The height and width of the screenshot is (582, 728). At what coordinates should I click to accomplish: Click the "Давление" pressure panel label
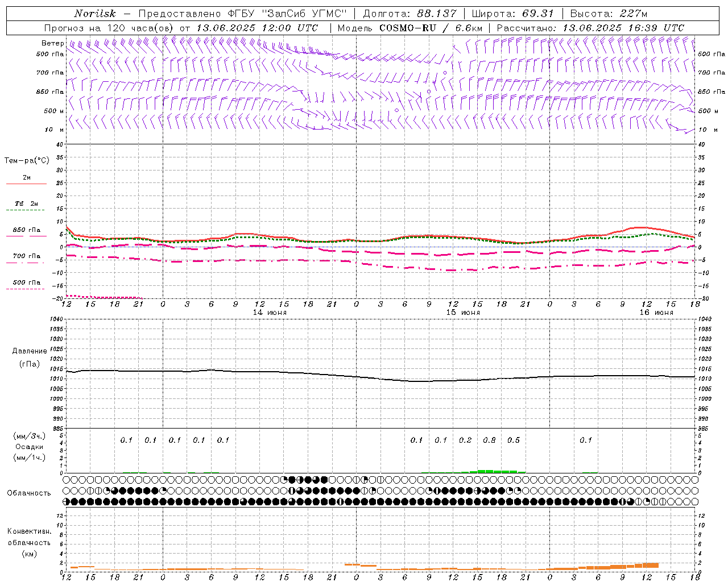[30, 351]
